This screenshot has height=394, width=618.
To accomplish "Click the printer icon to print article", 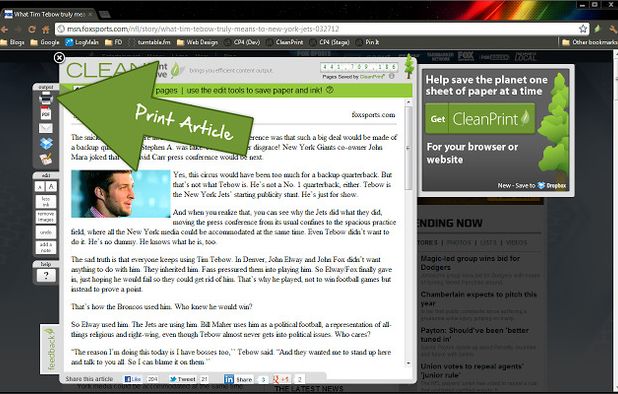I will click(46, 98).
